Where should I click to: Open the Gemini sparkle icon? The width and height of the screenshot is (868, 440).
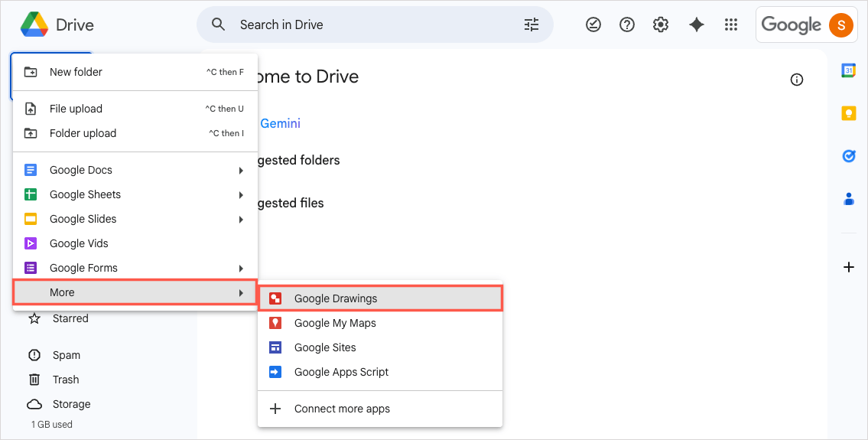coord(696,24)
